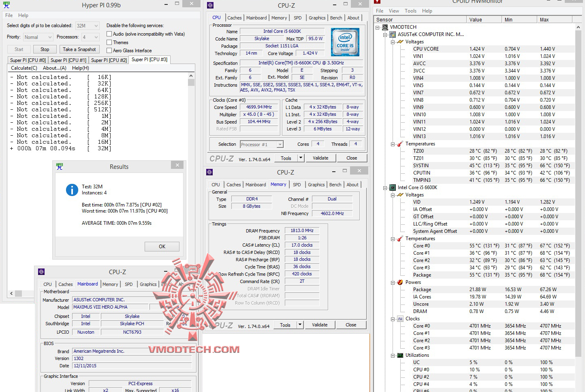Open the Processor #1 selection dropdown

click(261, 144)
